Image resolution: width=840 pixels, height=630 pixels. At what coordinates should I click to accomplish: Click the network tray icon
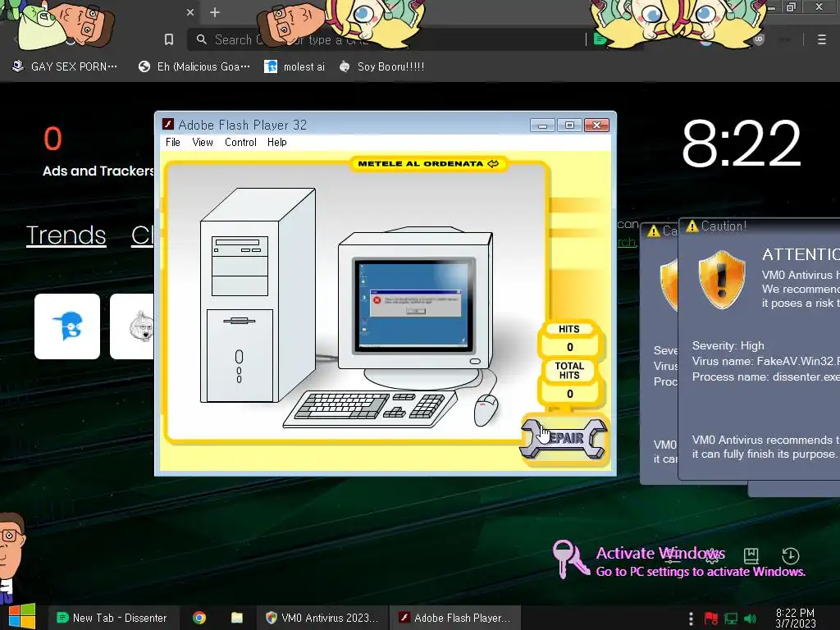pyautogui.click(x=731, y=619)
